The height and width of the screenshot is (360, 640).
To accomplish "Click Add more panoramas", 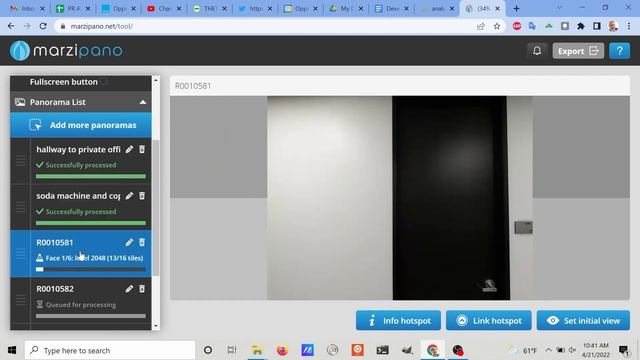I will click(x=81, y=125).
